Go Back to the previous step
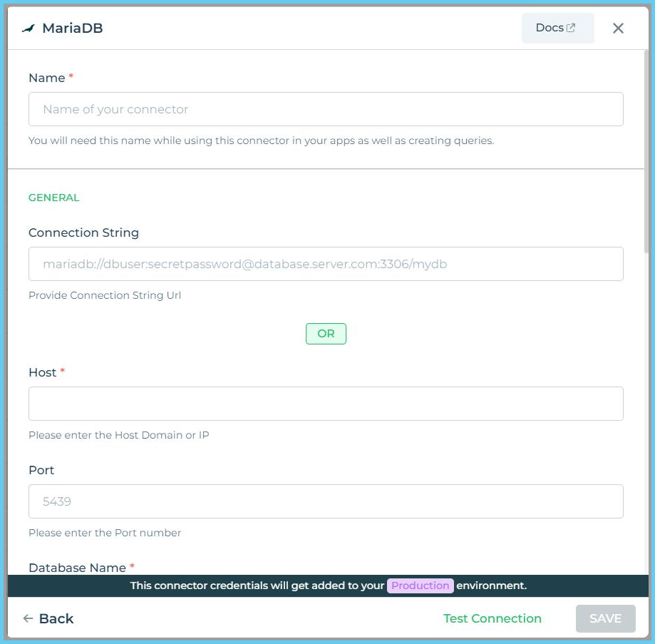Image resolution: width=655 pixels, height=644 pixels. coord(56,618)
